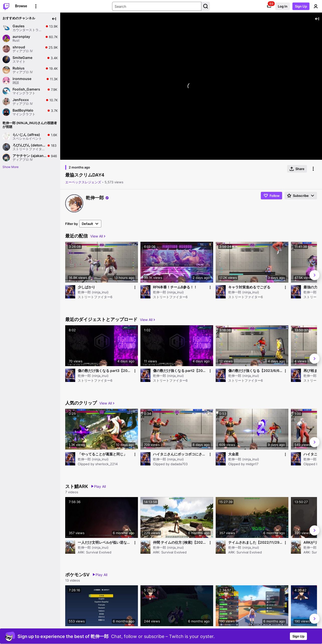Screen dimensions: 322x644
Task: Open the 6:19:06 RFN本番 video thumbnail
Action: click(177, 262)
